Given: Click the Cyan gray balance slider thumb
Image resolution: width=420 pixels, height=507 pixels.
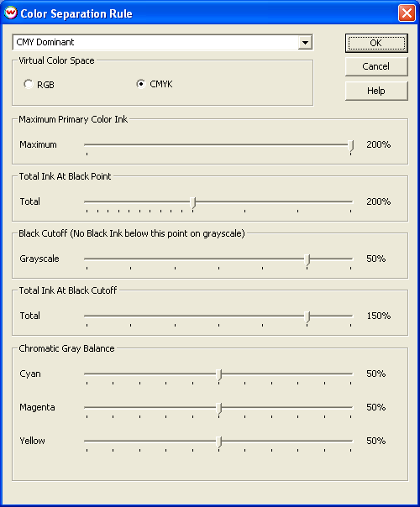Looking at the screenshot, I should (x=219, y=374).
